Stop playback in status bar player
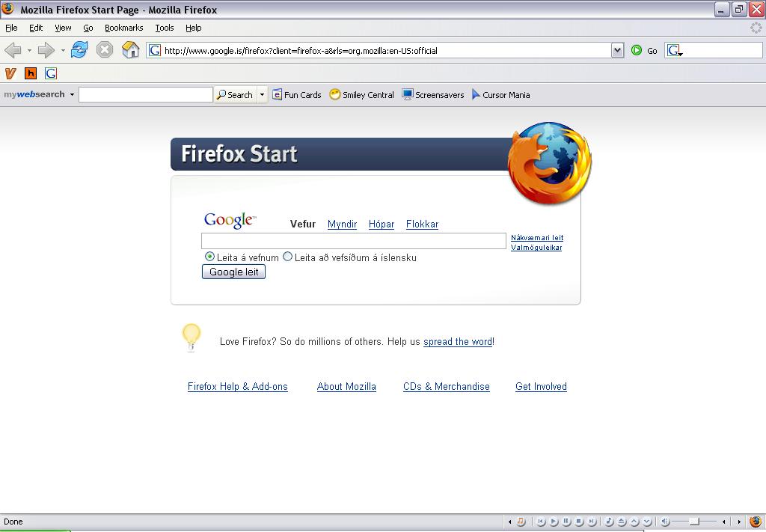 pyautogui.click(x=580, y=522)
